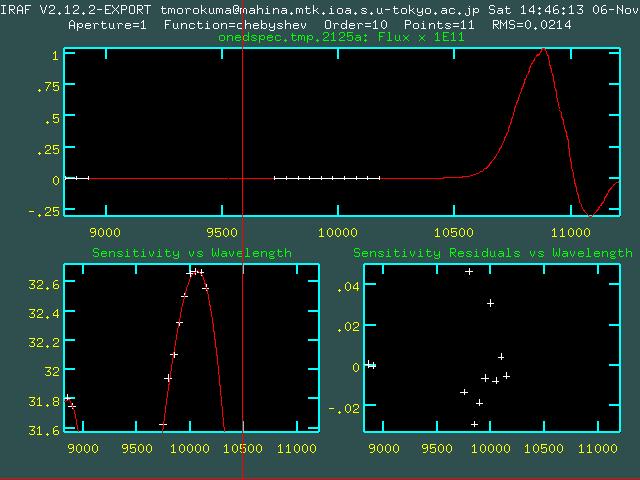Click the 'Aperture=1' header label

[107, 25]
